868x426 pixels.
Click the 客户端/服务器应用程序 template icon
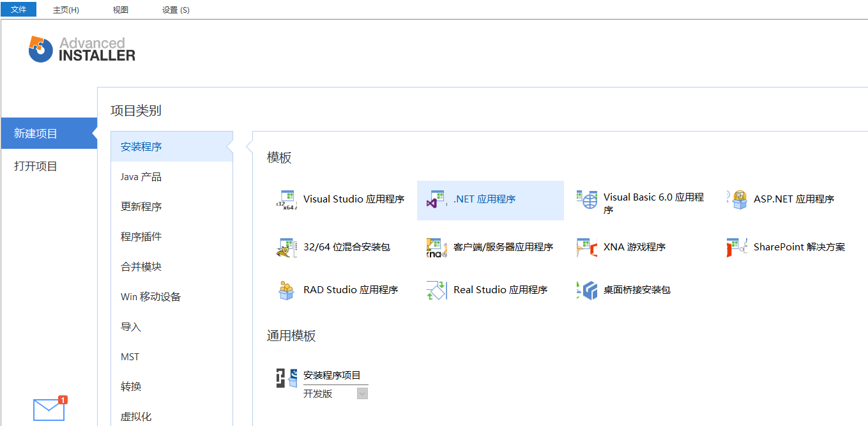(437, 248)
